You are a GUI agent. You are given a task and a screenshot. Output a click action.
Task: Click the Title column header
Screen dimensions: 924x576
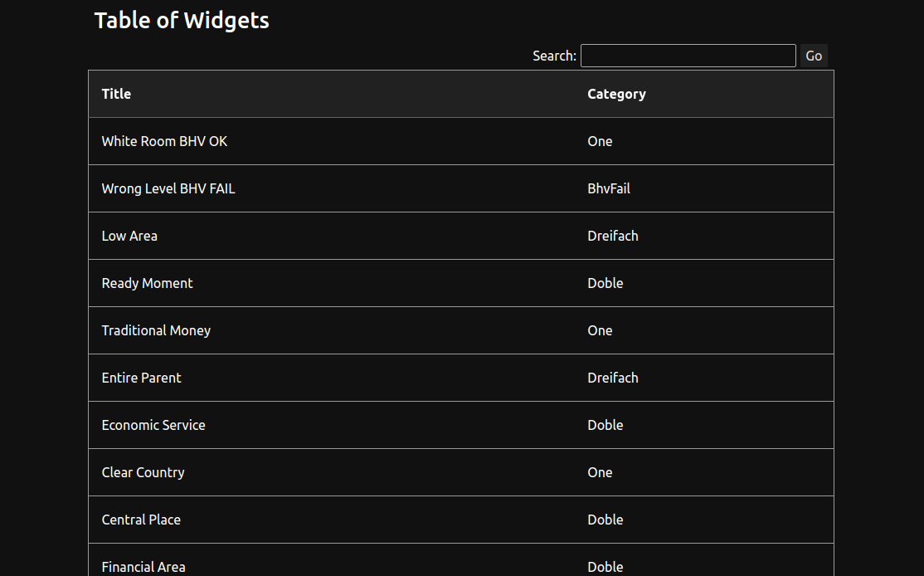(x=116, y=94)
